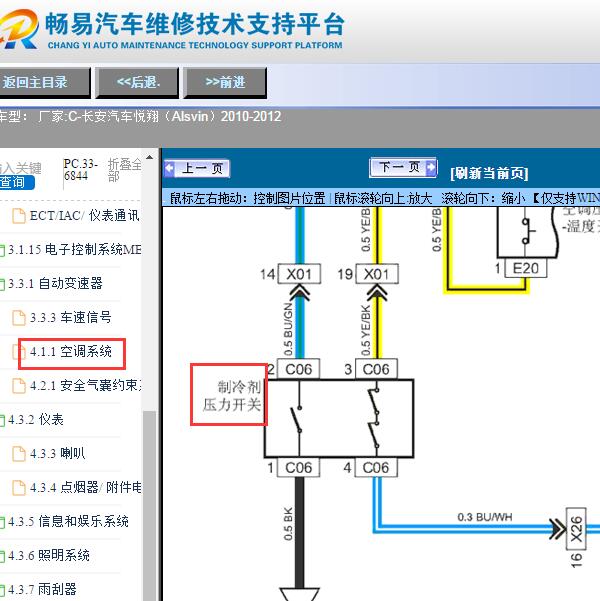Open 3.3.1 自动变速器 tree entry
The image size is (600, 601).
click(x=55, y=284)
